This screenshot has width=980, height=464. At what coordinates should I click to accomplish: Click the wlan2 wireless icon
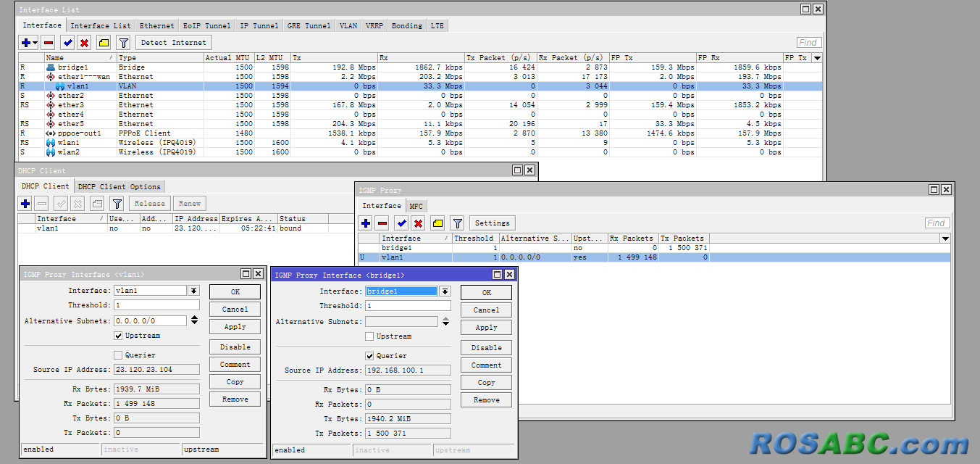(x=51, y=152)
